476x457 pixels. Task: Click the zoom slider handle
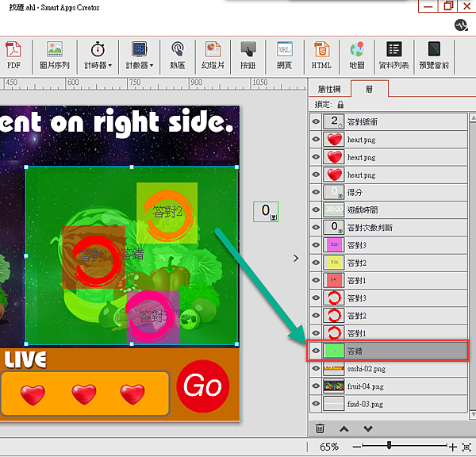coord(389,445)
